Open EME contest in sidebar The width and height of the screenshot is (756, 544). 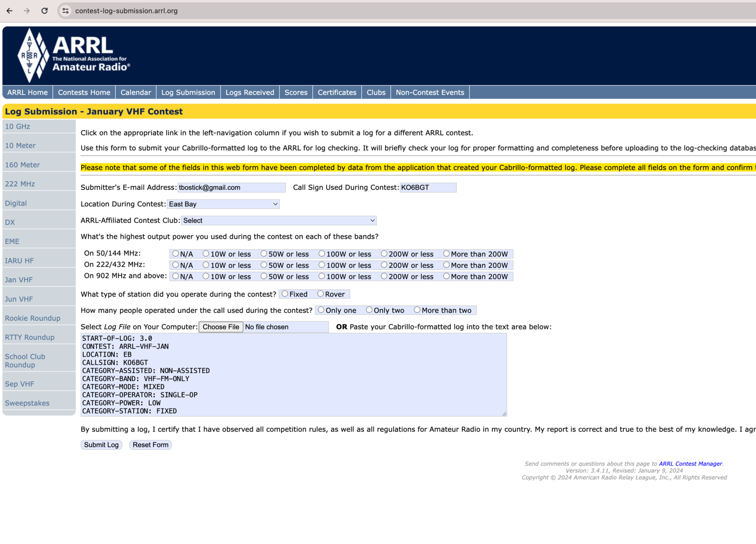[x=12, y=242]
